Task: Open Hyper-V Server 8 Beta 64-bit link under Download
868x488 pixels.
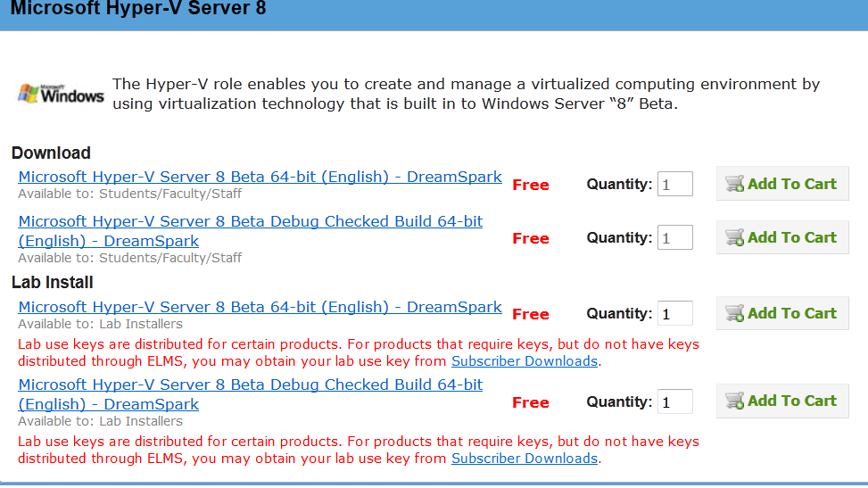Action: coord(260,177)
